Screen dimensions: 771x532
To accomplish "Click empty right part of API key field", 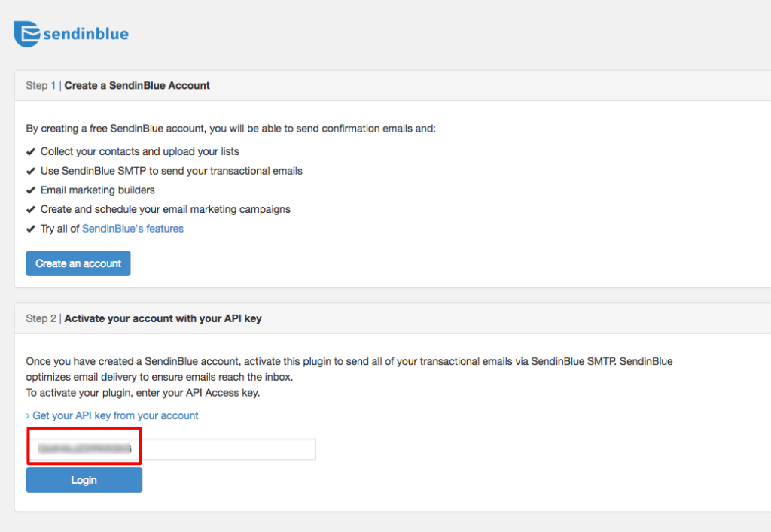I will click(x=229, y=449).
